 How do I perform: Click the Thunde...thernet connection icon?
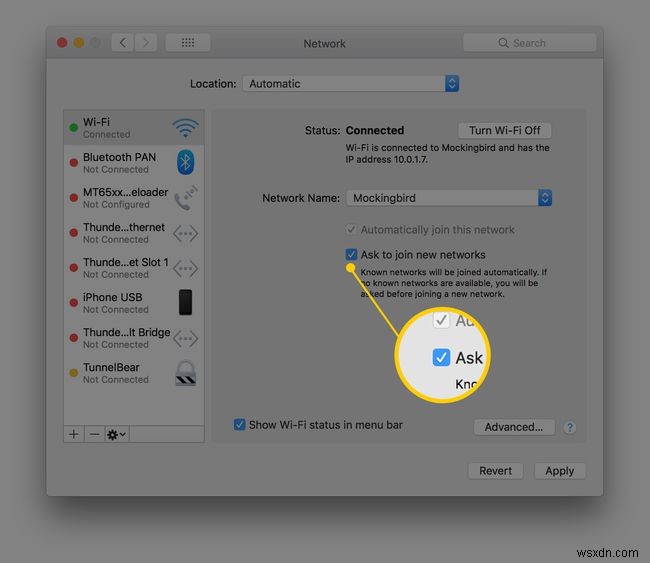[185, 233]
